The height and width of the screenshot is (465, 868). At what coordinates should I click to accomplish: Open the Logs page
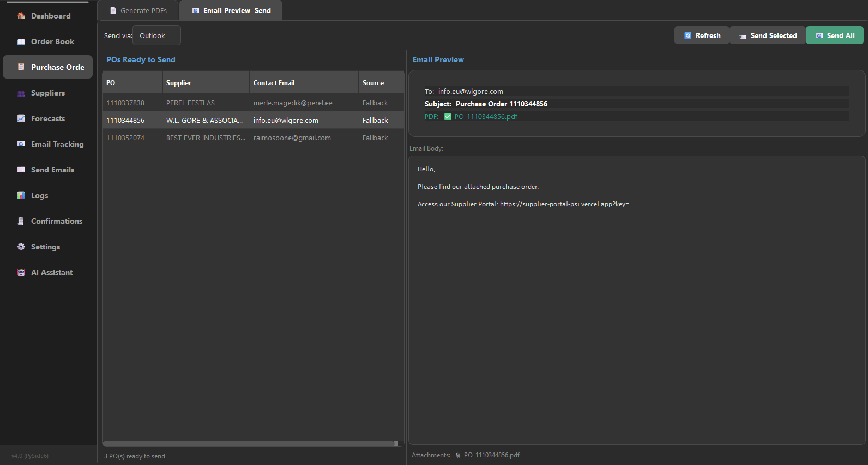[x=47, y=195]
